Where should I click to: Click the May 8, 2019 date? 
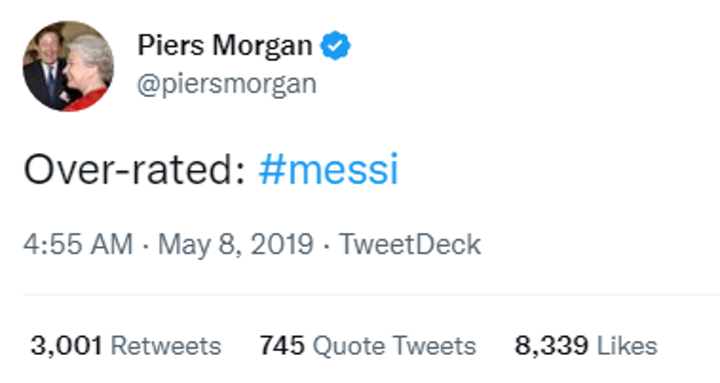click(236, 244)
